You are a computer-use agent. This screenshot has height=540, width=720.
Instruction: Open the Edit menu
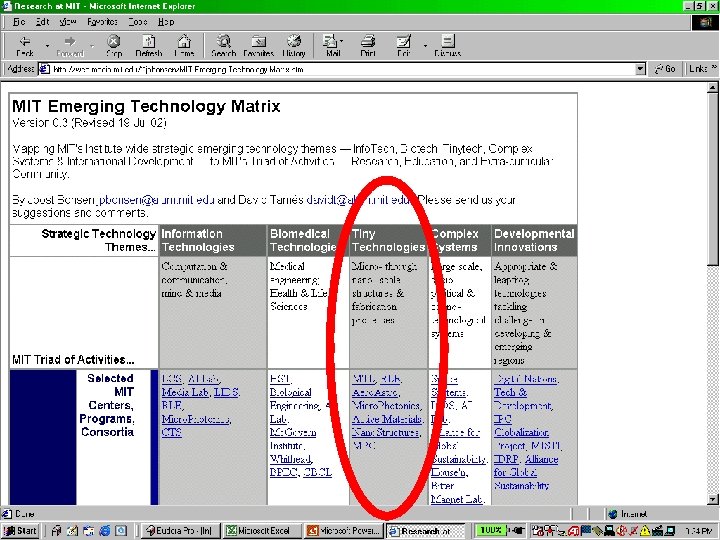[x=42, y=22]
